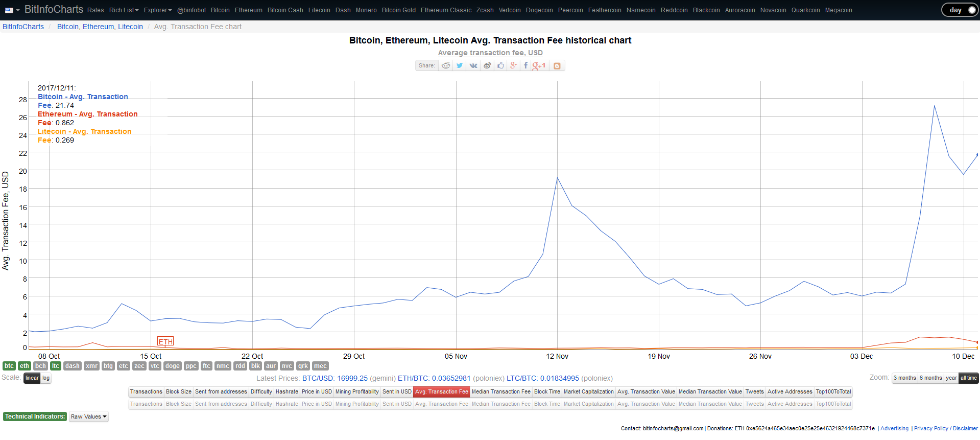The height and width of the screenshot is (440, 980).
Task: Open Dogecoin from the top navigation
Action: (539, 10)
